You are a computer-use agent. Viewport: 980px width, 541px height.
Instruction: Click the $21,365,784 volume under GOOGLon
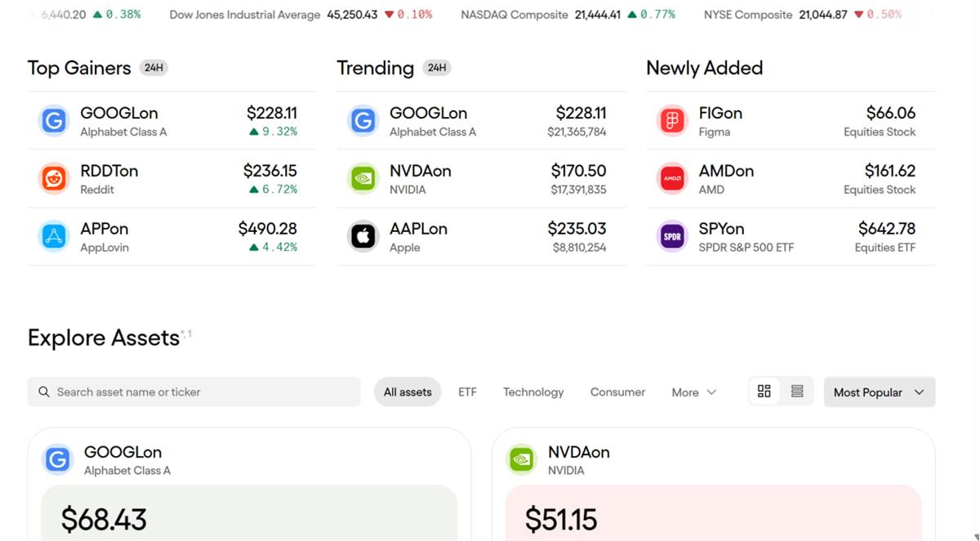click(577, 132)
